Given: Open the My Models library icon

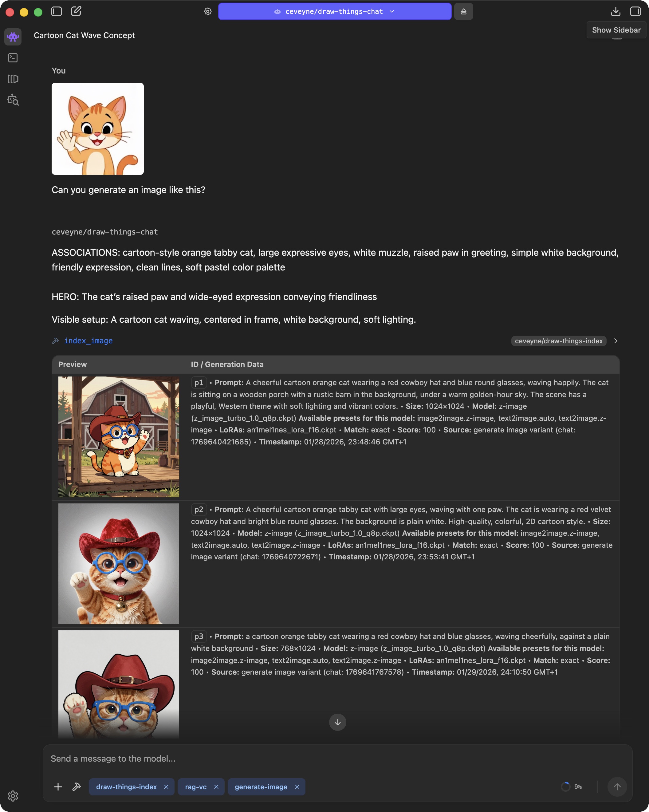Looking at the screenshot, I should point(13,79).
